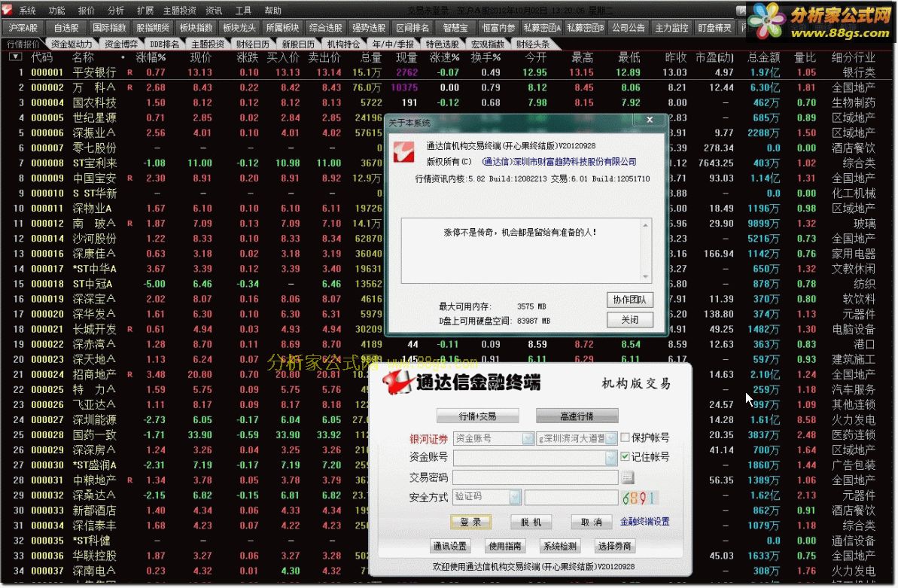Open 通达信 company link in About dialog
The width and height of the screenshot is (898, 588).
pyautogui.click(x=559, y=162)
